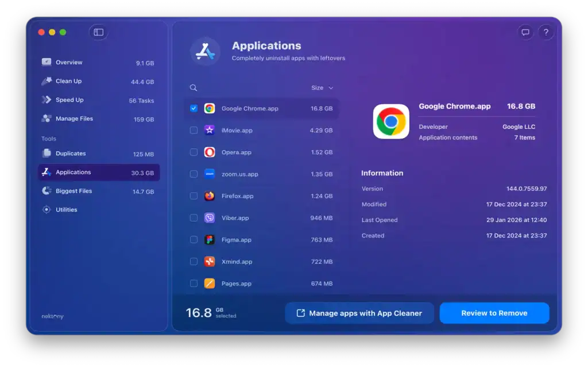This screenshot has height=368, width=588.
Task: Select the Firefox.app row name
Action: tap(237, 195)
